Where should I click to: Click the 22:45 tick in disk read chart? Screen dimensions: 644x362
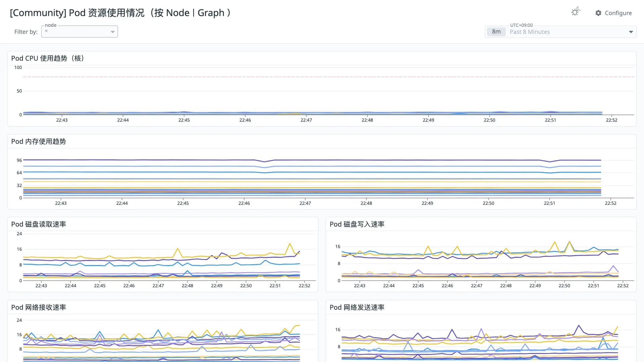(x=100, y=286)
